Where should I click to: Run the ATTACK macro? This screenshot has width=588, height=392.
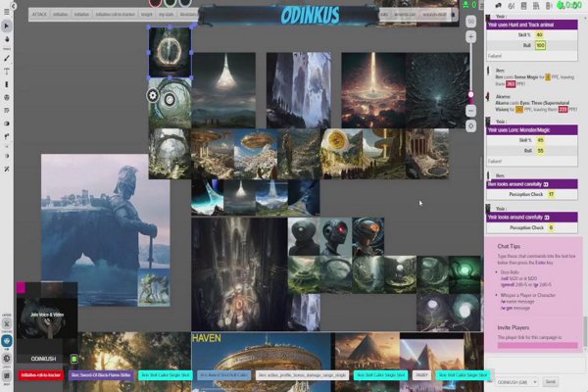(39, 15)
